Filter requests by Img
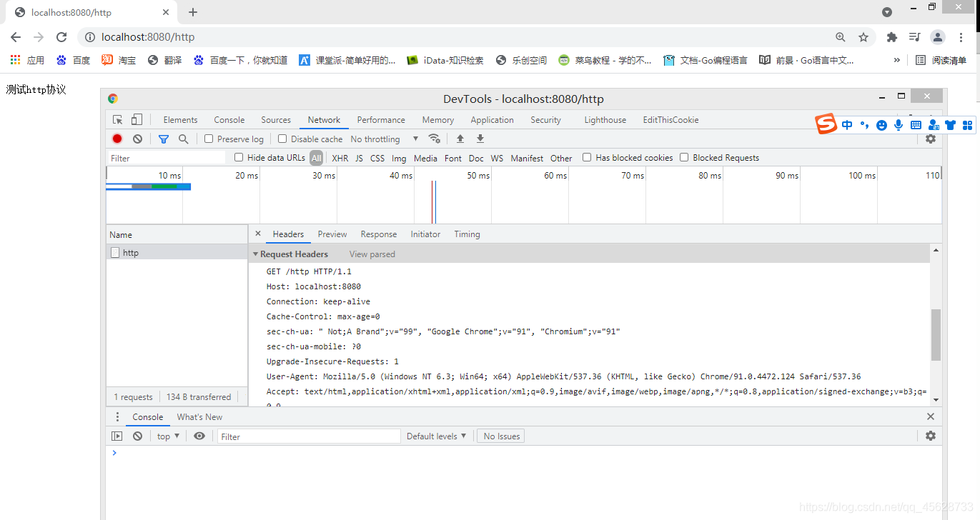This screenshot has height=520, width=980. pyautogui.click(x=399, y=158)
